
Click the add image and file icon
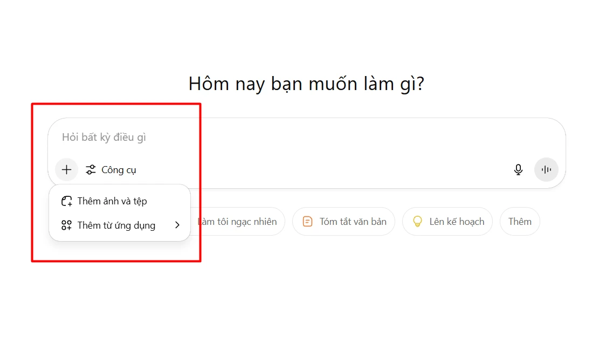click(66, 201)
